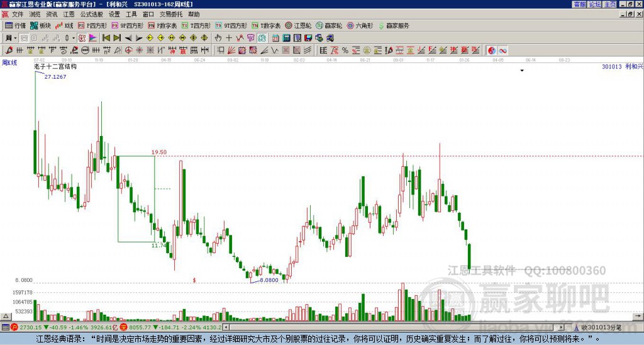Click the 27.1267 high price label

click(x=55, y=77)
